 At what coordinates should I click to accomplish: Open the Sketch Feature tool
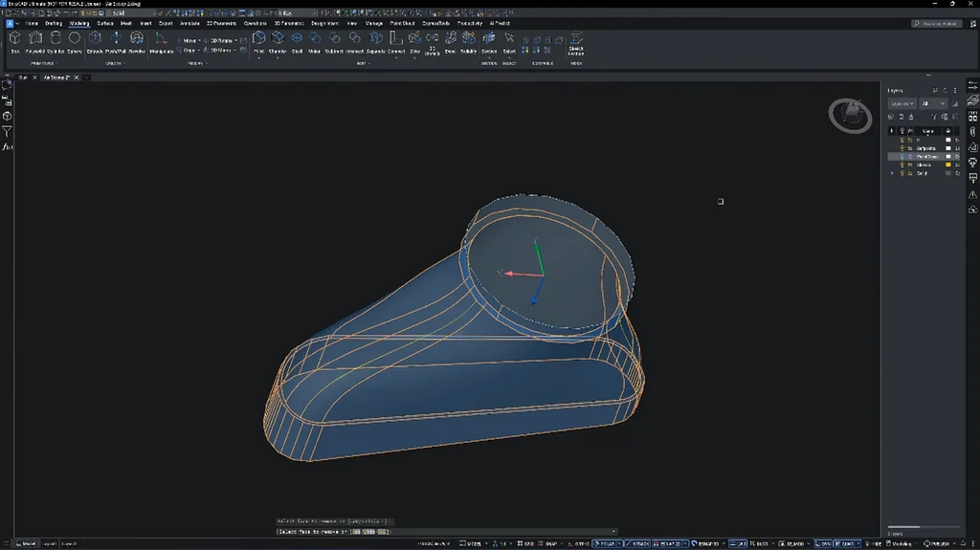click(576, 44)
